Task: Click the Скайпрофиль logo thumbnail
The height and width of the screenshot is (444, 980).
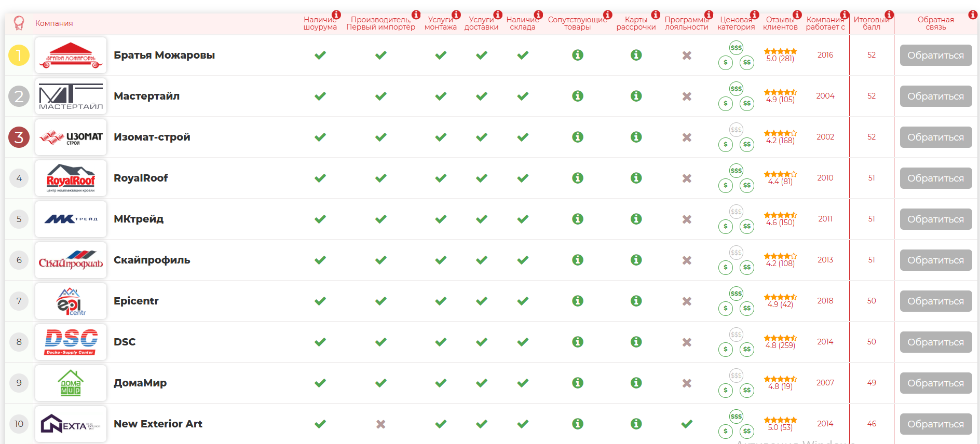Action: [x=71, y=260]
